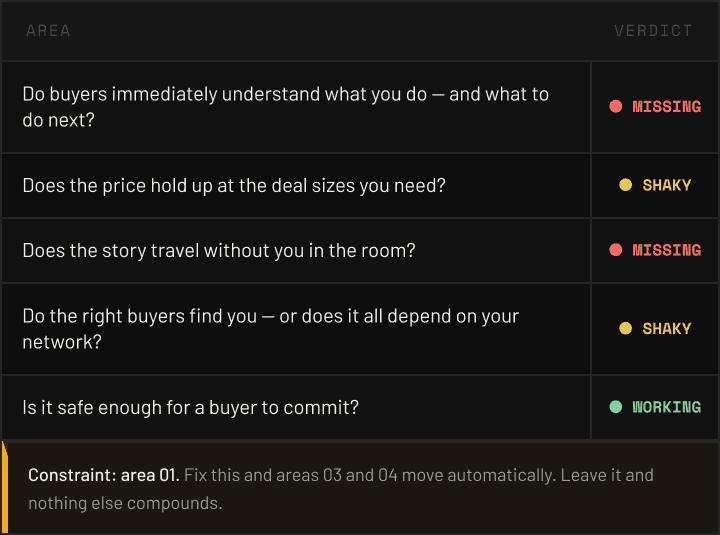Screen dimensions: 720x535
Task: Select the story travel question row
Action: 218,250
